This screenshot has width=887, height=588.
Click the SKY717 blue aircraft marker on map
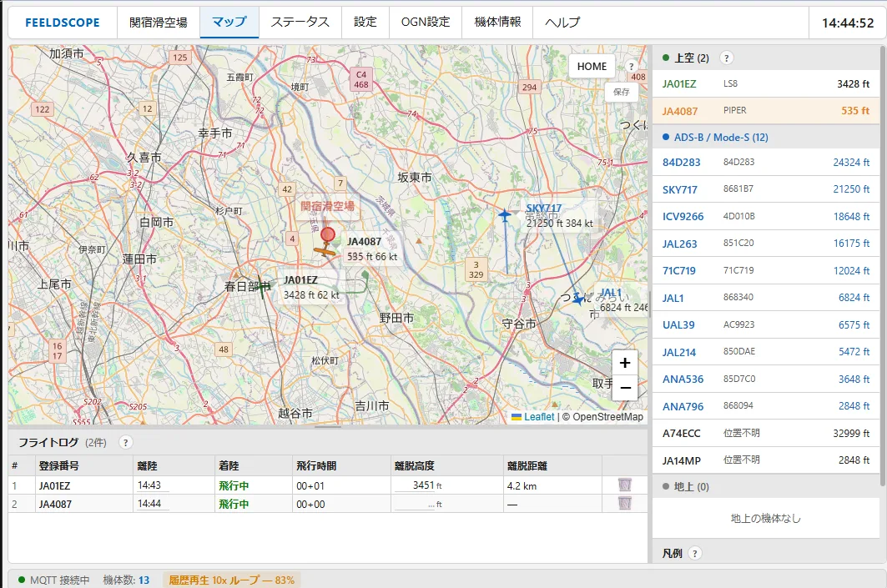click(505, 215)
